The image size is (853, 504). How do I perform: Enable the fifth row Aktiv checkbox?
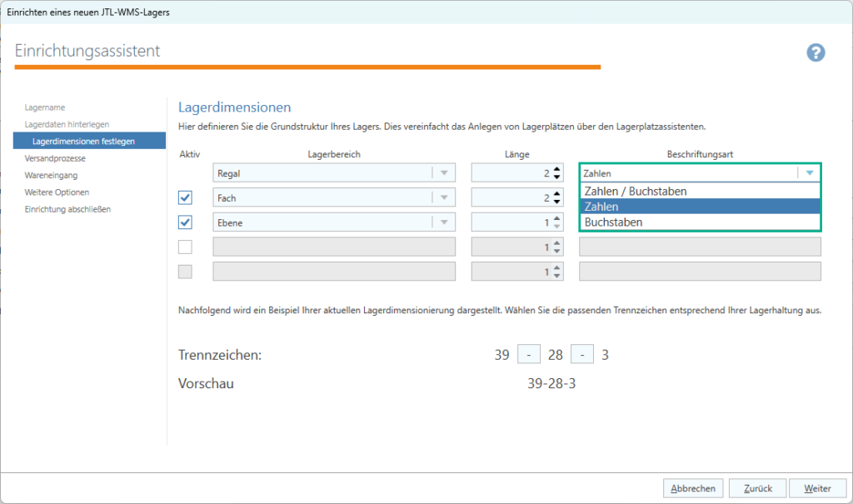pyautogui.click(x=185, y=271)
